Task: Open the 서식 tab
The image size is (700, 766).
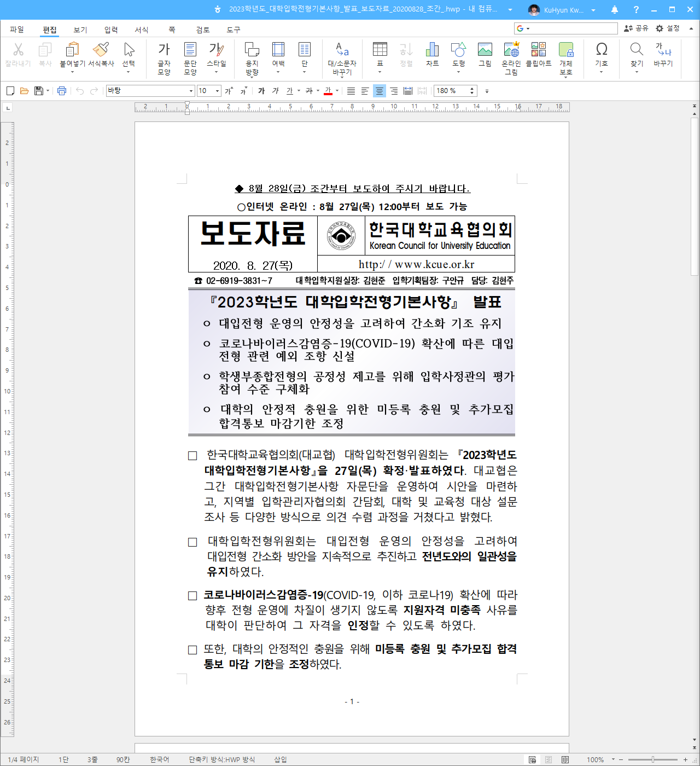Action: tap(142, 30)
